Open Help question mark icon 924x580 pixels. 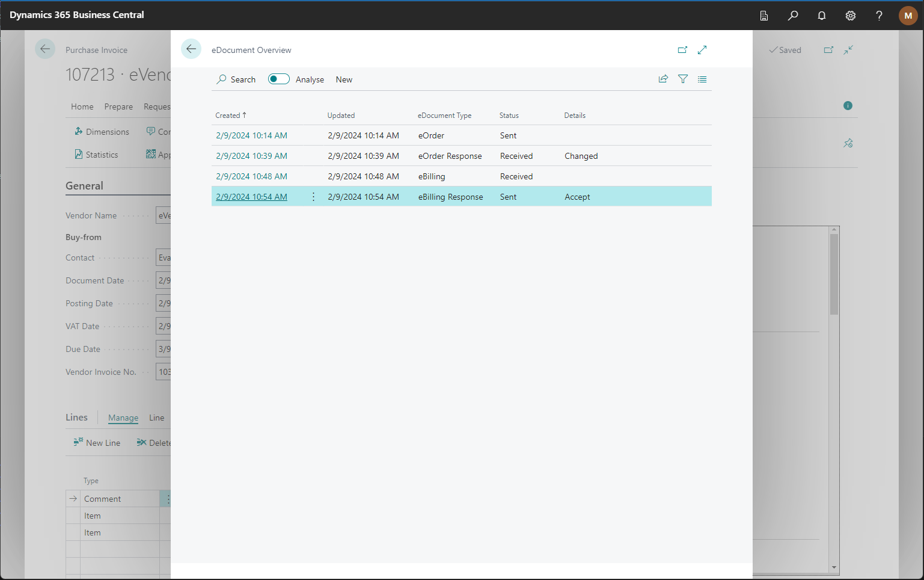point(879,16)
